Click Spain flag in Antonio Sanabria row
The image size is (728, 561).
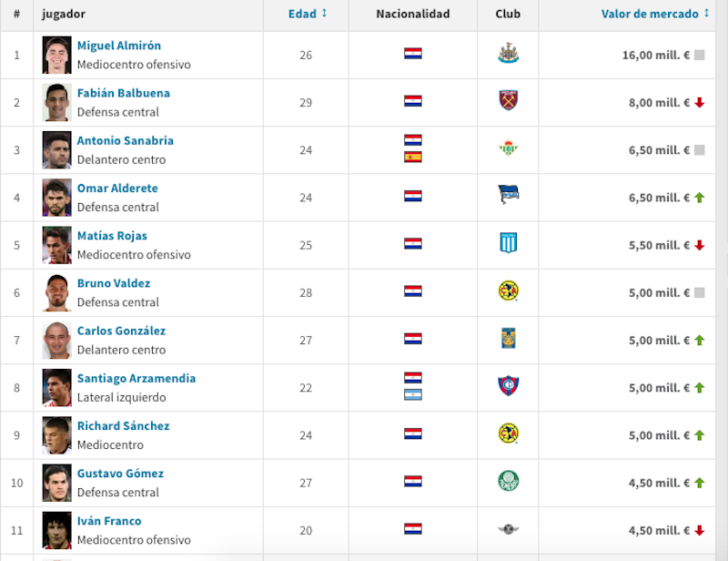[413, 158]
